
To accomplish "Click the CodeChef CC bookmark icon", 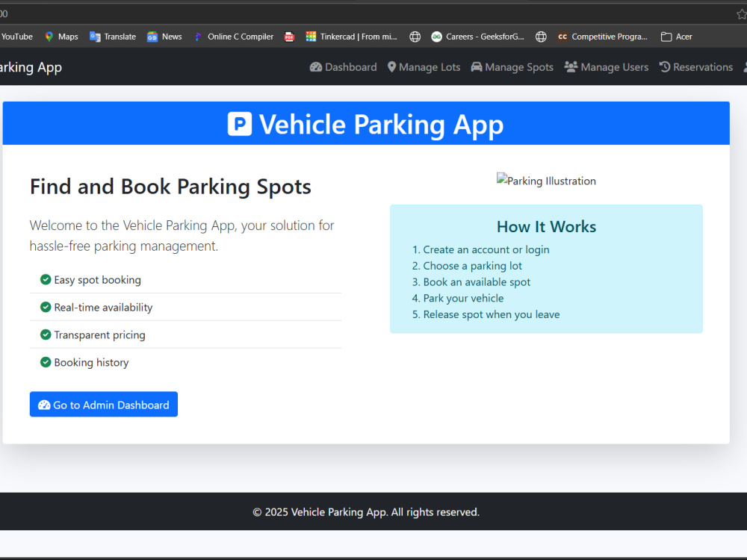I will (562, 37).
